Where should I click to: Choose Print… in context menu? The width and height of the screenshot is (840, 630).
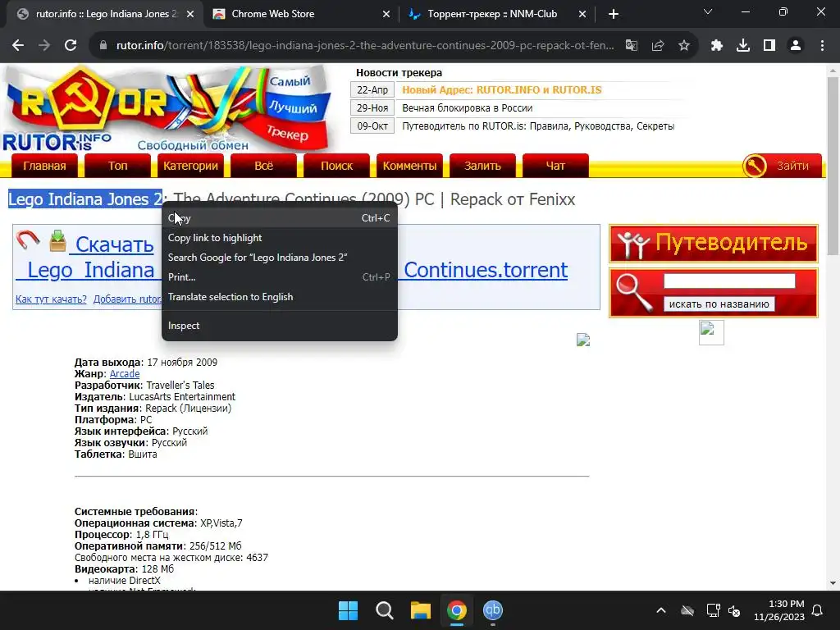(280, 277)
